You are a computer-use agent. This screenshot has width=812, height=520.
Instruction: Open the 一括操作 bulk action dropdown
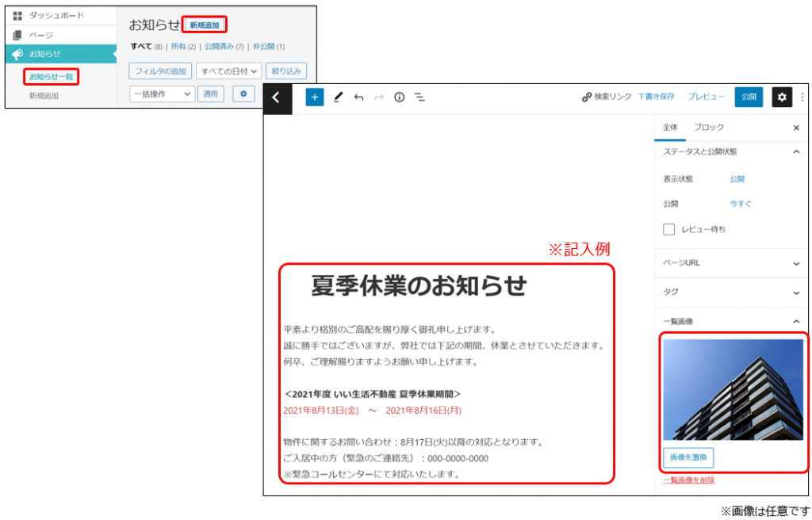click(x=162, y=94)
